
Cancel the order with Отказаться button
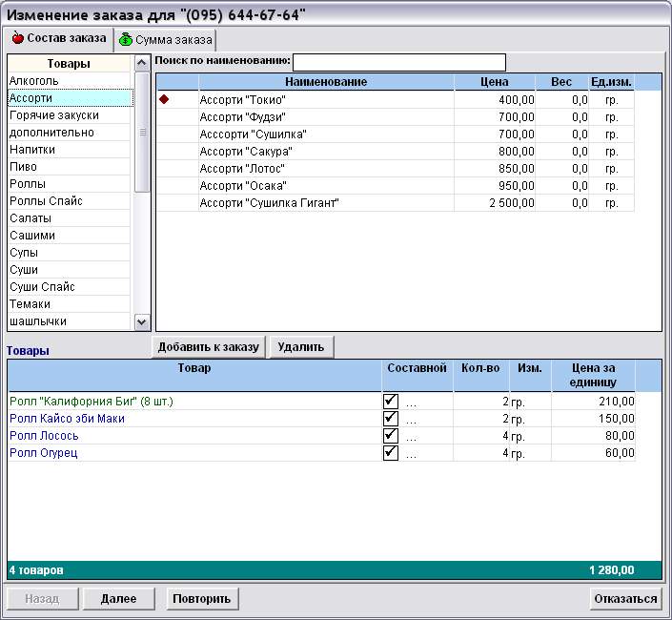pyautogui.click(x=625, y=599)
